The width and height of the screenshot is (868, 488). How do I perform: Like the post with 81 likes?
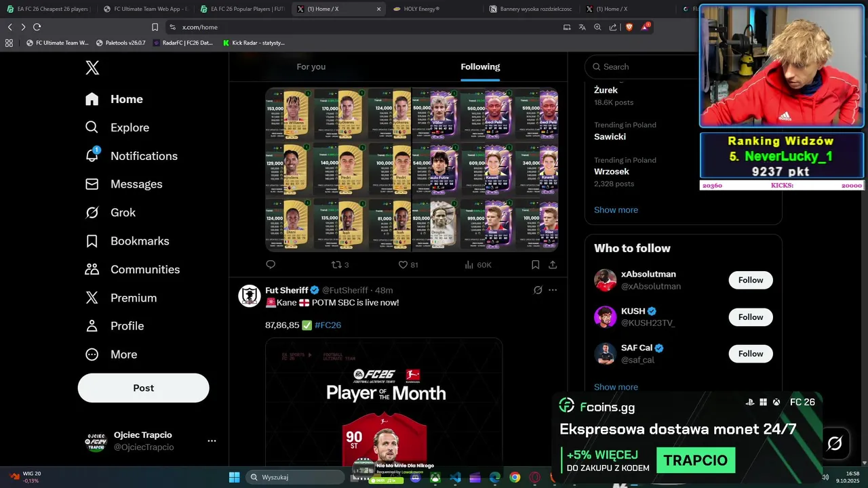(408, 264)
